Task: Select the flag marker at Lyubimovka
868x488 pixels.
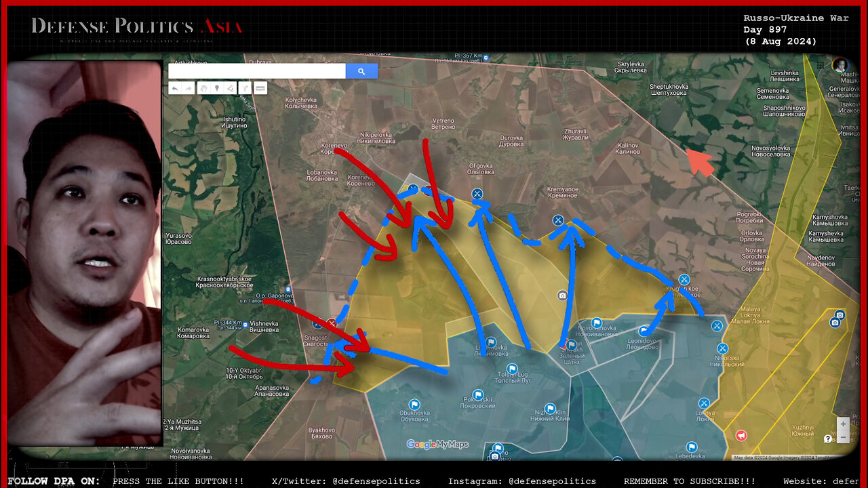Action: 491,342
